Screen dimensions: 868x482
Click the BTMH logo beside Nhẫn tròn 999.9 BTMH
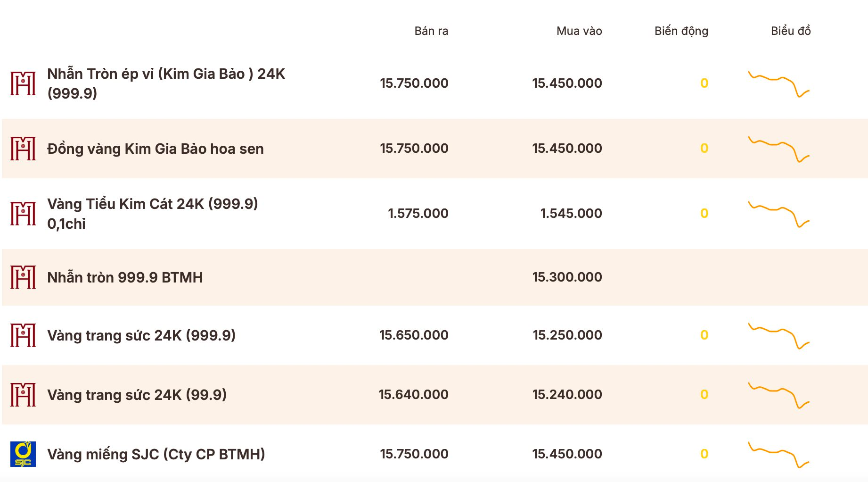[x=23, y=277]
